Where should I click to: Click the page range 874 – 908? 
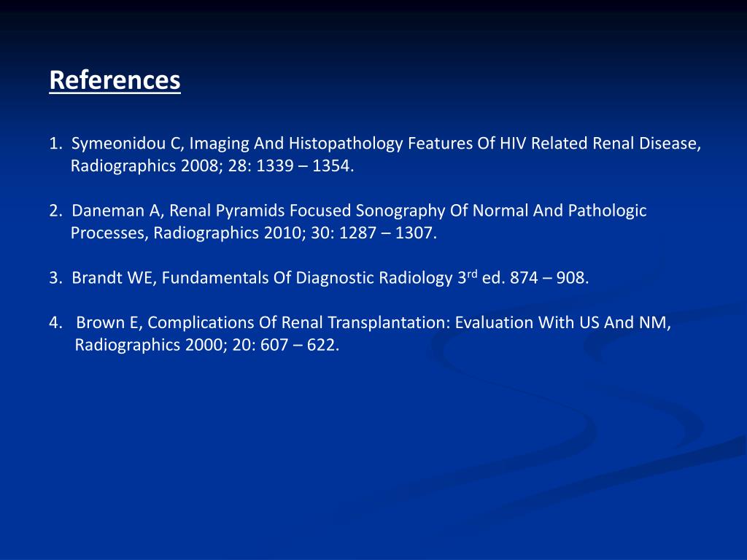[551, 279]
